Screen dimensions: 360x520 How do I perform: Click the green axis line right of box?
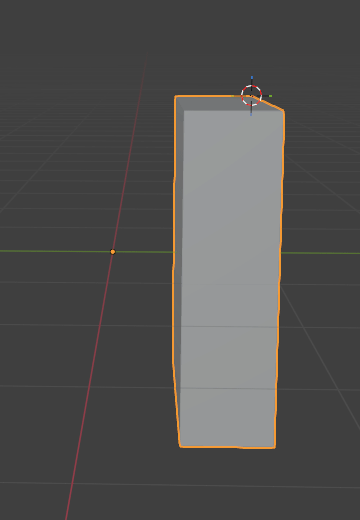pos(320,253)
